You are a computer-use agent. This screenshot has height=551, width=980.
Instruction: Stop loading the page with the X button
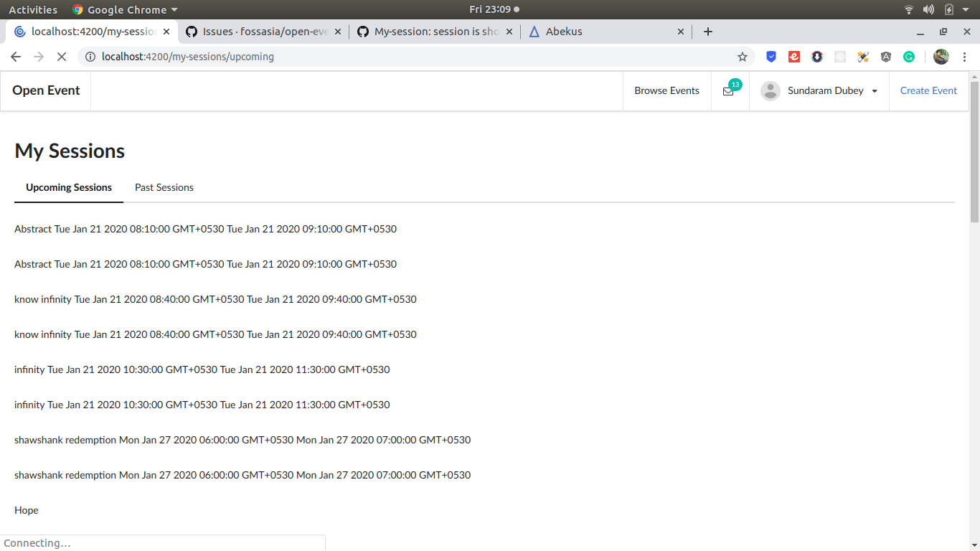click(x=62, y=57)
